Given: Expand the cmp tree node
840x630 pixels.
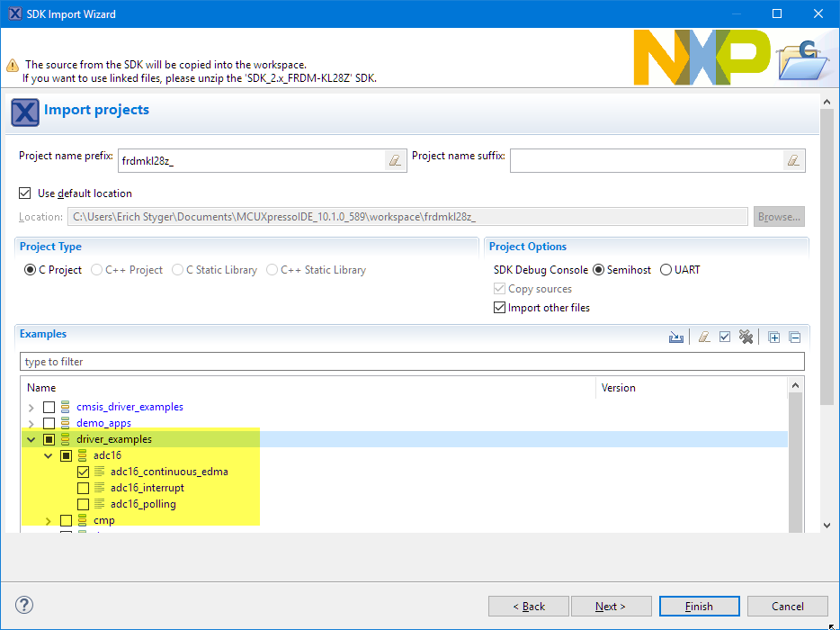Looking at the screenshot, I should (49, 520).
